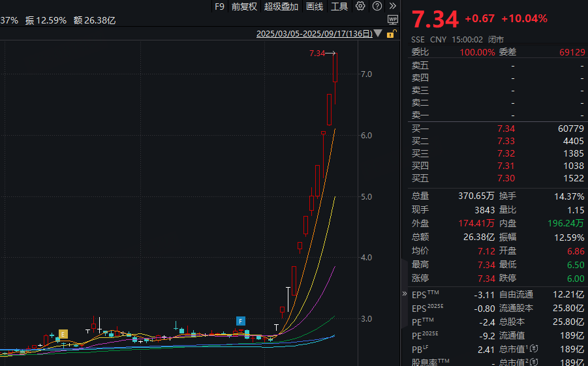Viewport: 588px width, 366px height.
Task: Select 超级叠加 overlay menu
Action: pos(281,7)
